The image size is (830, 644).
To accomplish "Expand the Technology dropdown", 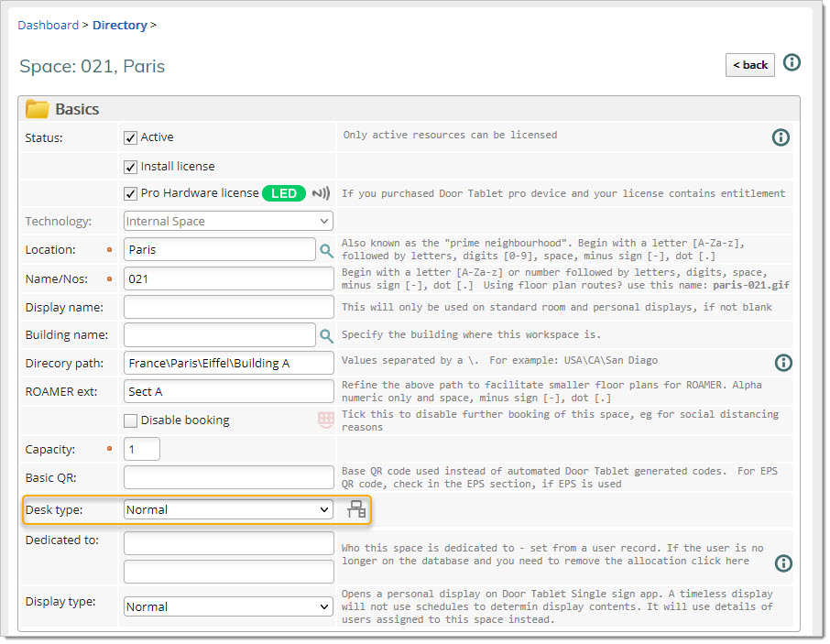I will click(228, 221).
